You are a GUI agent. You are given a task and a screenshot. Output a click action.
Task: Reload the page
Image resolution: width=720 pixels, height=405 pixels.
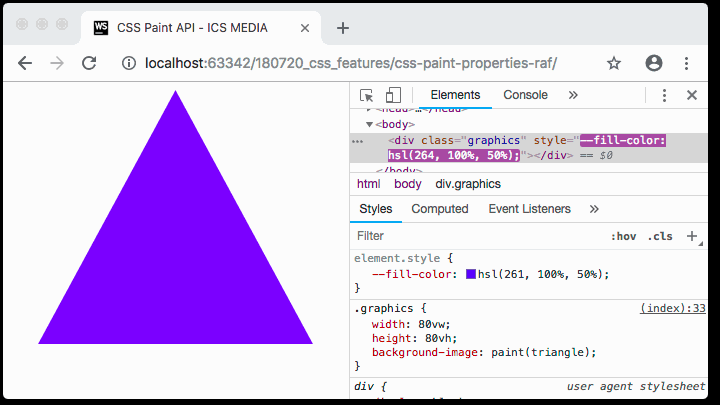click(89, 63)
